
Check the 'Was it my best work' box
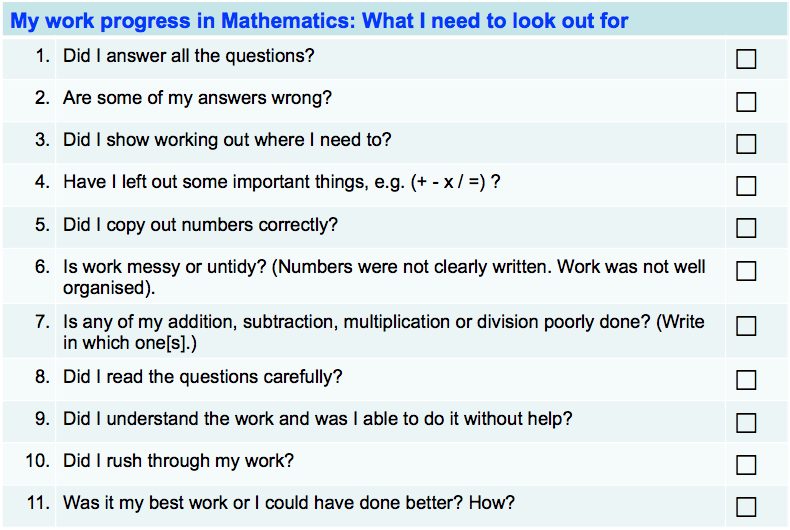[746, 506]
